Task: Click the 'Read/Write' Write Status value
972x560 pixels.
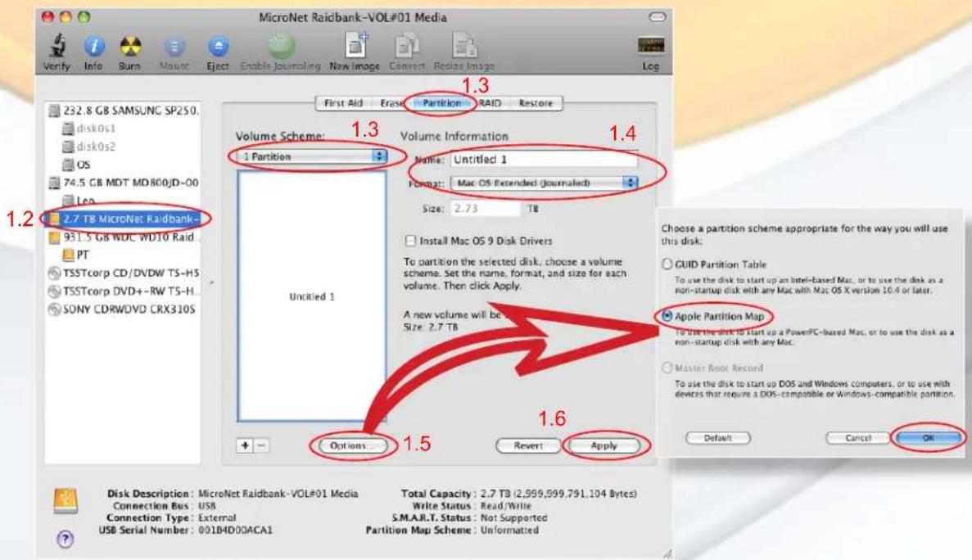Action: (x=506, y=505)
